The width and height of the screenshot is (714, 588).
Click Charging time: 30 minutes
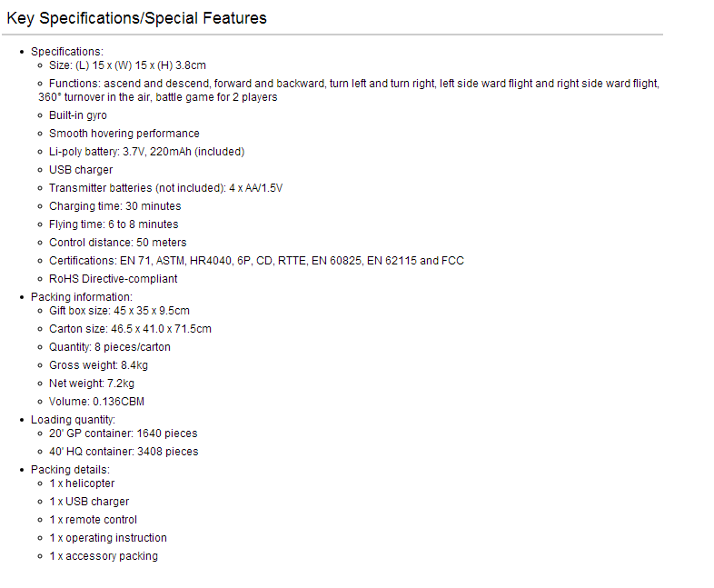(114, 206)
